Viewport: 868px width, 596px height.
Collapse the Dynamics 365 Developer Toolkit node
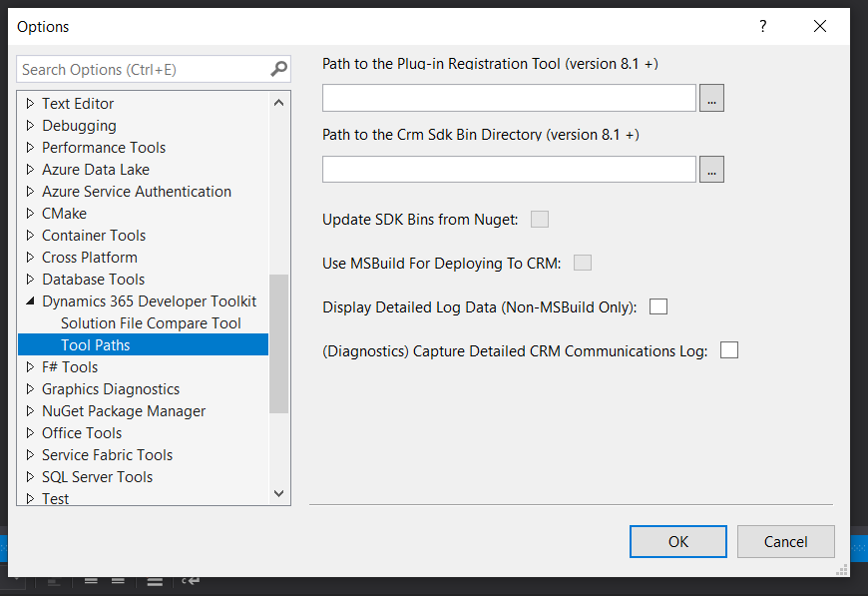point(31,301)
